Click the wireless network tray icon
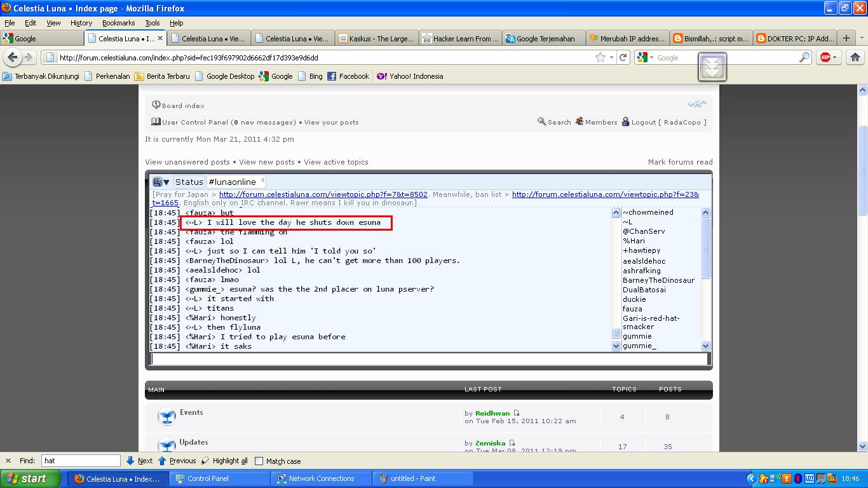 775,478
